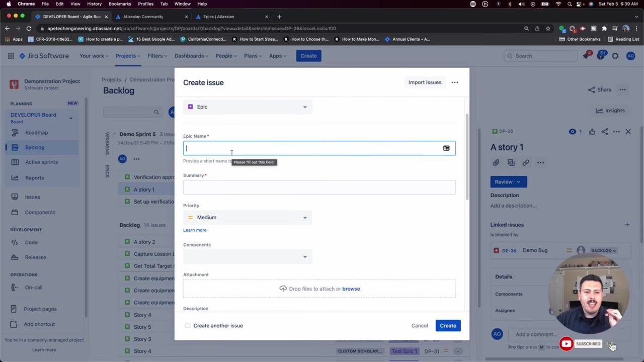Image resolution: width=644 pixels, height=362 pixels.
Task: Click the link issue icon under A story 1
Action: click(526, 162)
